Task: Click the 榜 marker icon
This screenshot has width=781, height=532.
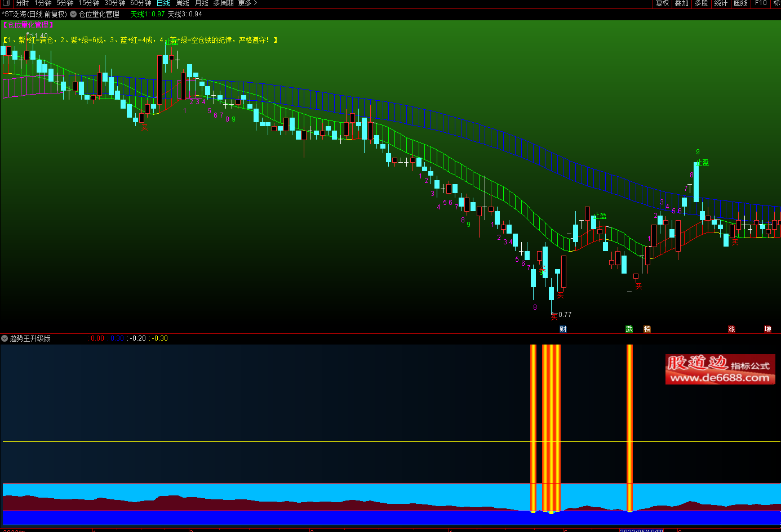Action: pyautogui.click(x=647, y=329)
